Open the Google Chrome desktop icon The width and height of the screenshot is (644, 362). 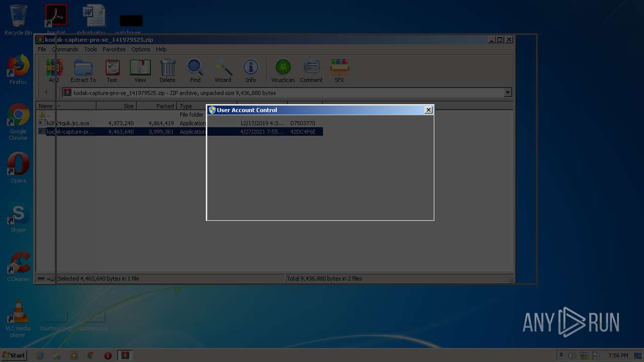coord(18,122)
